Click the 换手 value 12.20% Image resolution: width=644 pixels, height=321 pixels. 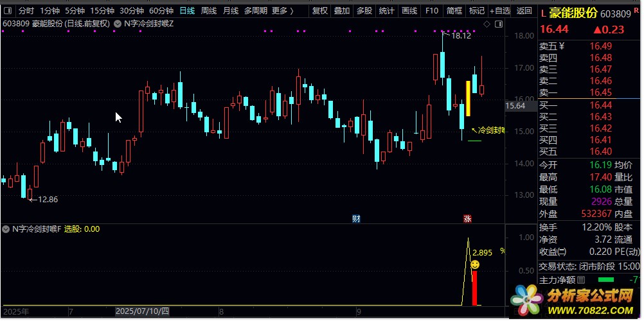tap(597, 227)
